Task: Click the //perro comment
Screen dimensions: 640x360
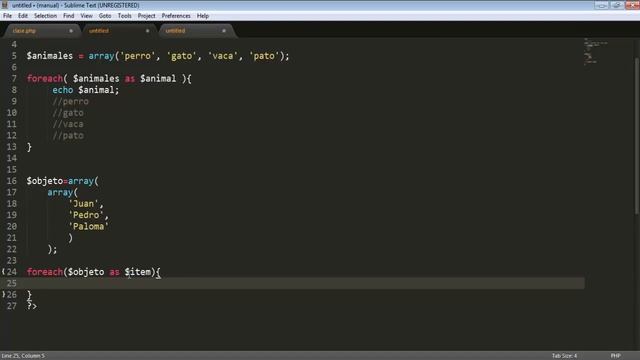Action: point(70,101)
